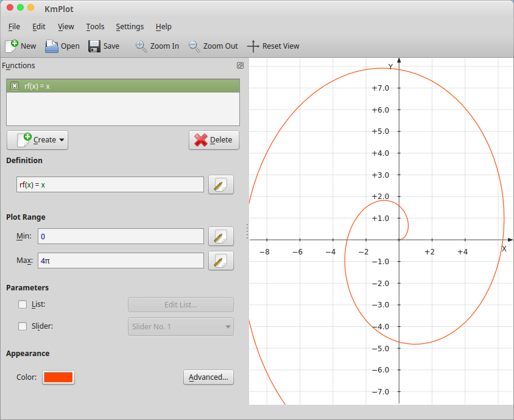The image size is (514, 420).
Task: Edit the function definition with pencil icon
Action: (x=220, y=184)
